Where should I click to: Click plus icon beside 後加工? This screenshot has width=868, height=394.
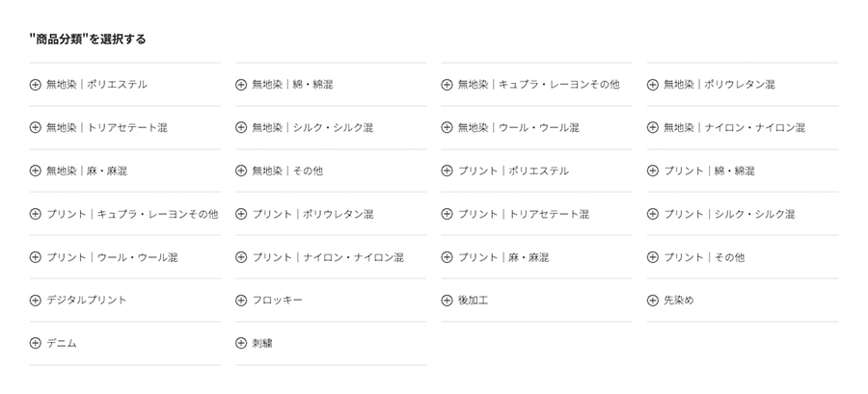click(x=447, y=300)
